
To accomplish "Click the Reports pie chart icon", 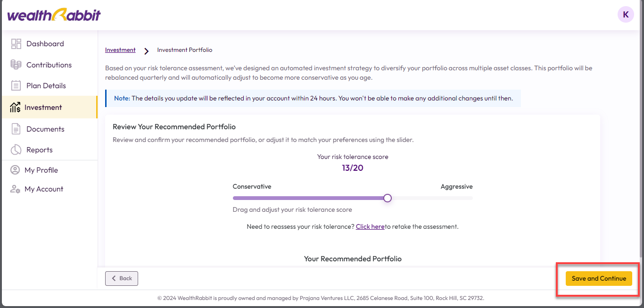I will point(16,150).
